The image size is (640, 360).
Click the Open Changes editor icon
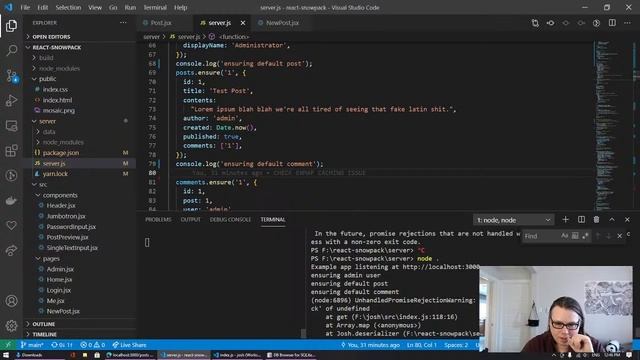pos(535,23)
